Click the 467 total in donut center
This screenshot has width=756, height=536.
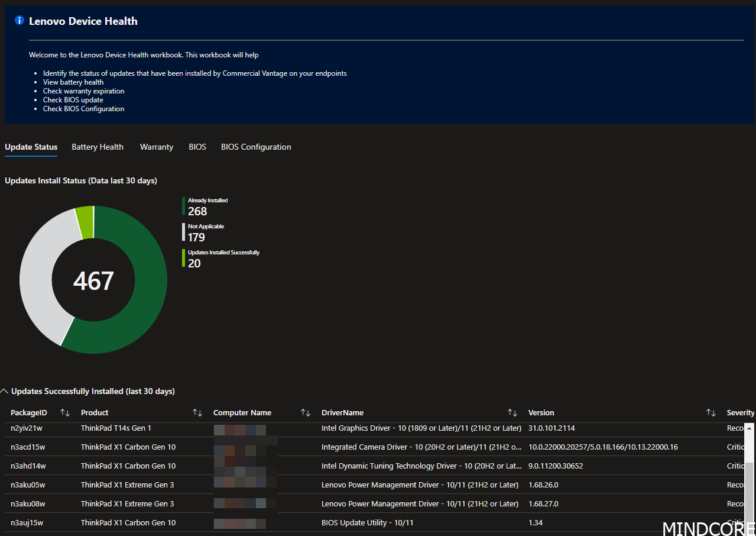click(x=93, y=280)
